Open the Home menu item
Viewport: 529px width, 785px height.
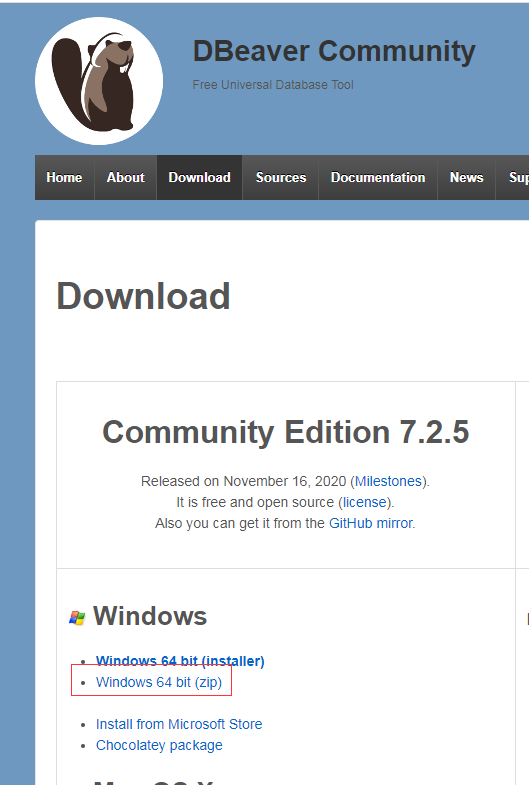point(65,177)
